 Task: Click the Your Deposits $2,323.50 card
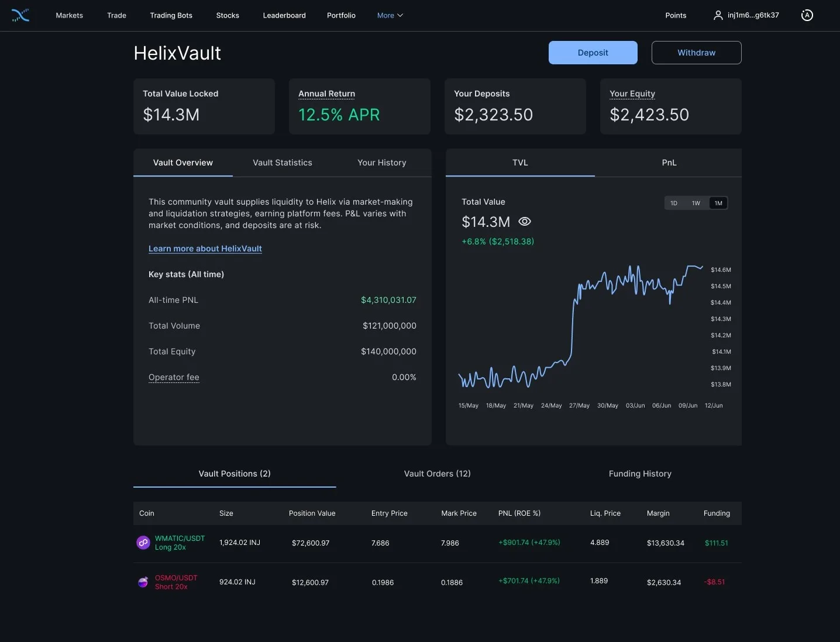[515, 106]
